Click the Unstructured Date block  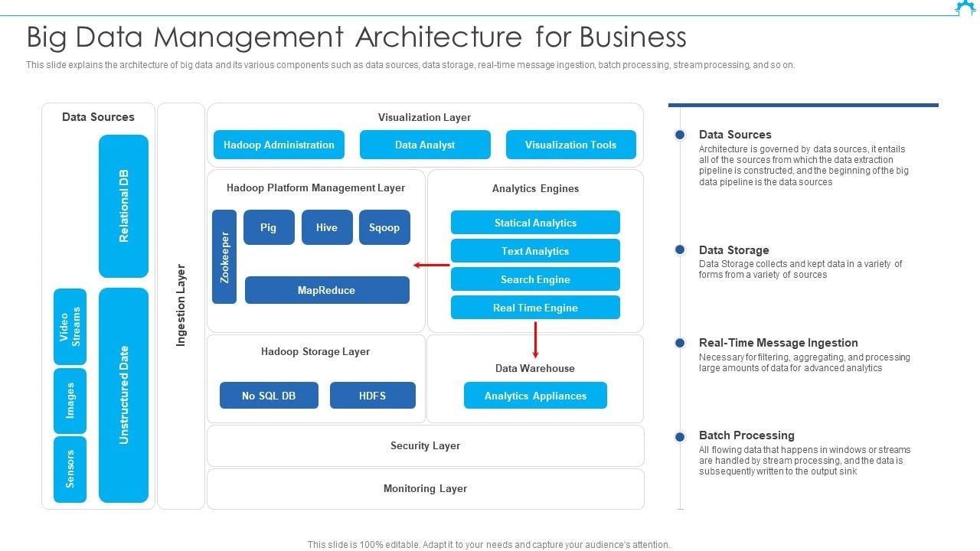(x=123, y=395)
